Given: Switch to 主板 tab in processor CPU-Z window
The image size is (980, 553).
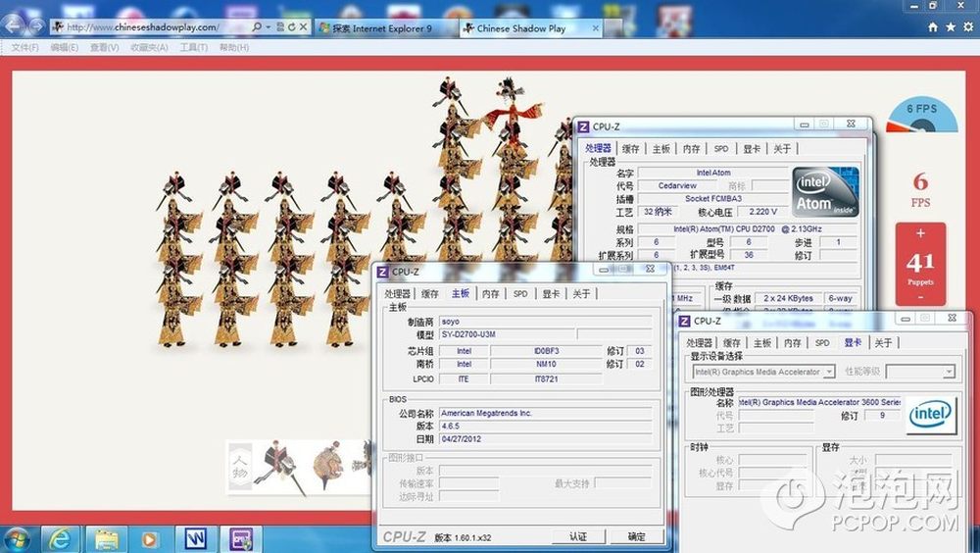Looking at the screenshot, I should click(661, 148).
